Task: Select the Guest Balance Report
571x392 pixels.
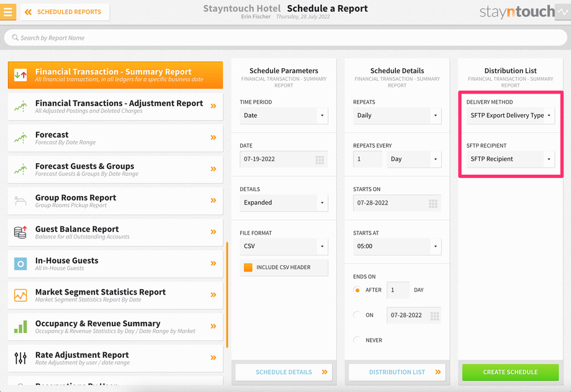Action: (115, 232)
